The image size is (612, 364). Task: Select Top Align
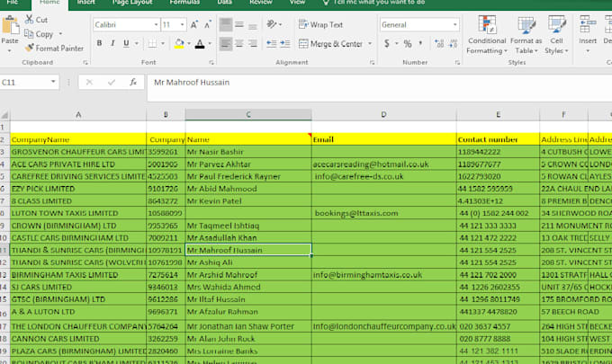pos(226,25)
